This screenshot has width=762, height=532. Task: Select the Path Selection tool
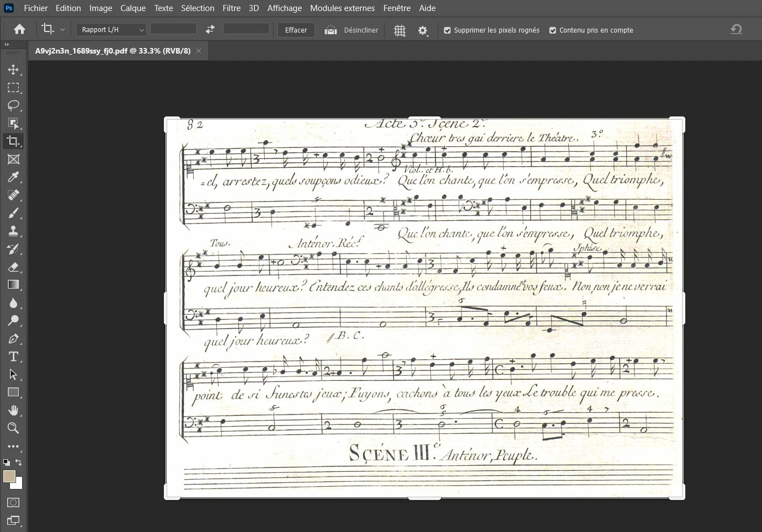tap(13, 375)
